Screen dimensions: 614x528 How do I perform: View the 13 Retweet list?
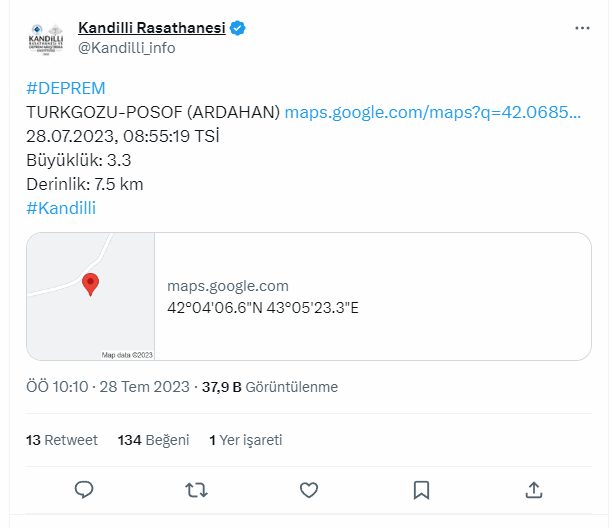pos(62,440)
